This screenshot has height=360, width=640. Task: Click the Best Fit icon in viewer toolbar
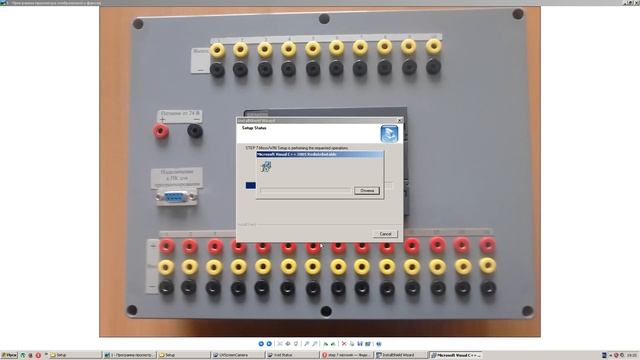pyautogui.click(x=280, y=344)
